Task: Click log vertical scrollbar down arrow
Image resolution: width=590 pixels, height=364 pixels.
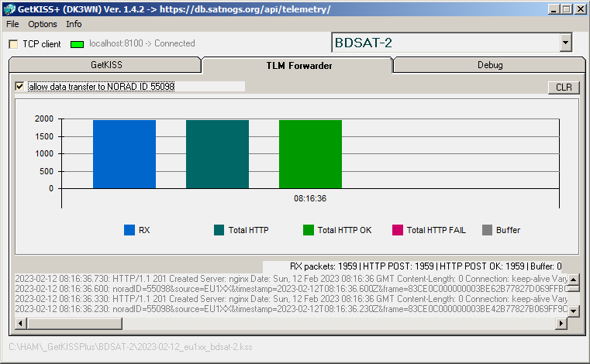Action: 573,311
